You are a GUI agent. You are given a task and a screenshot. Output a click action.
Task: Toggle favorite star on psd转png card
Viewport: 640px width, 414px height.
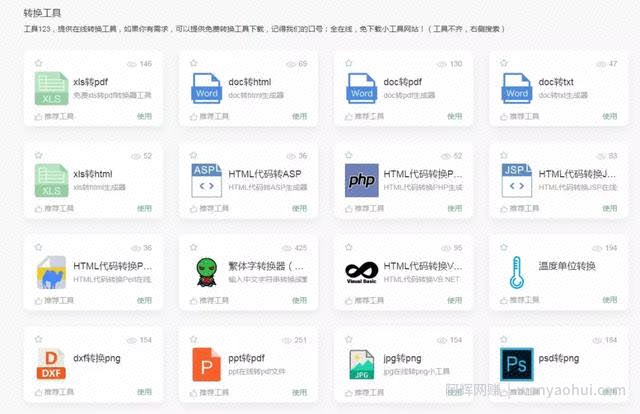504,339
